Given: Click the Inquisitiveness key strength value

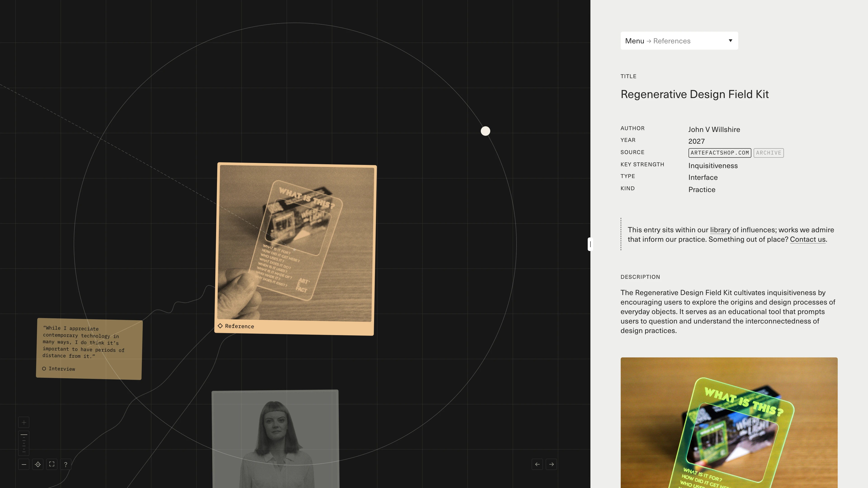Looking at the screenshot, I should click(713, 166).
